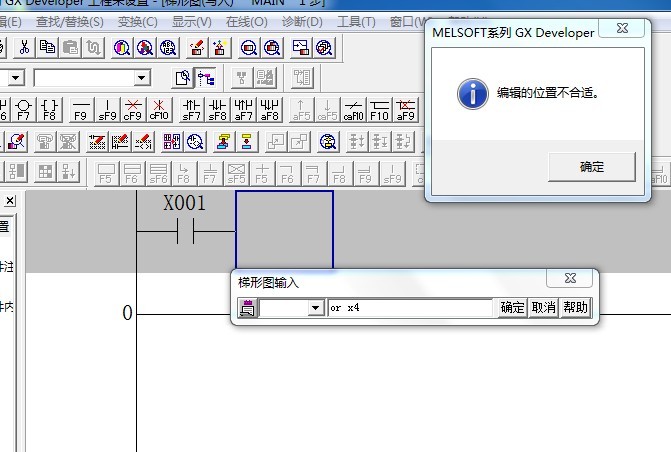Click 确定 in the error message dialog
Image resolution: width=671 pixels, height=452 pixels.
click(x=591, y=166)
